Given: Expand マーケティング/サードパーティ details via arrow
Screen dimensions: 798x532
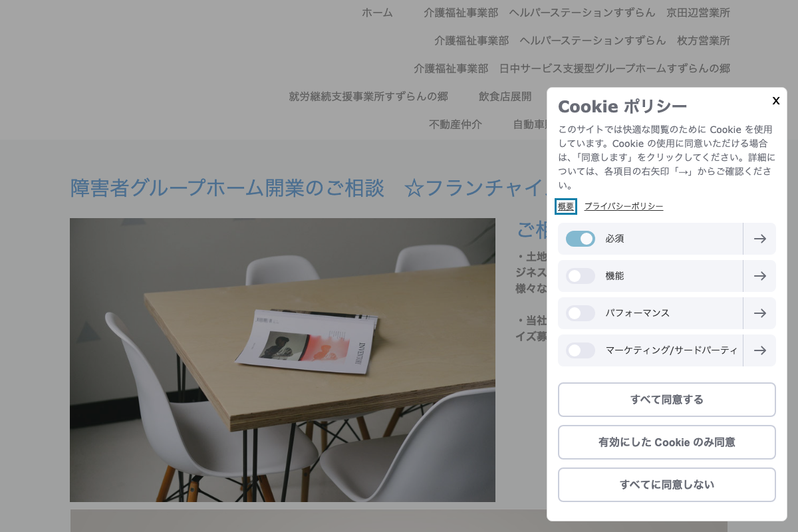Looking at the screenshot, I should [759, 350].
